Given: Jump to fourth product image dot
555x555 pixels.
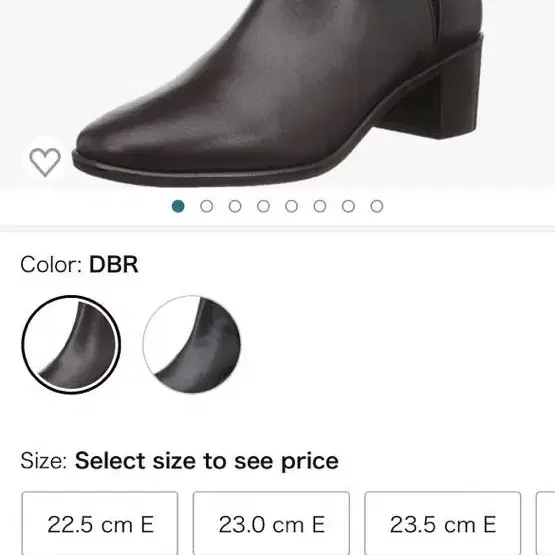Looking at the screenshot, I should [263, 206].
